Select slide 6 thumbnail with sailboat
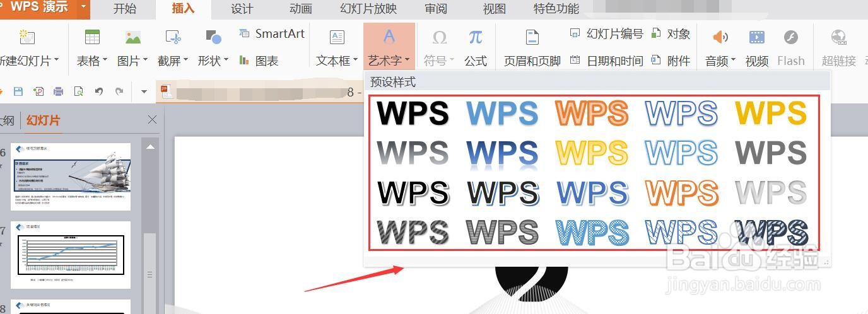 point(71,177)
